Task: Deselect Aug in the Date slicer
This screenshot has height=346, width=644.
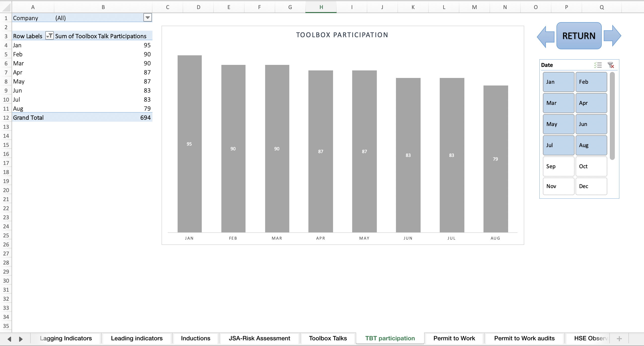Action: pos(591,145)
